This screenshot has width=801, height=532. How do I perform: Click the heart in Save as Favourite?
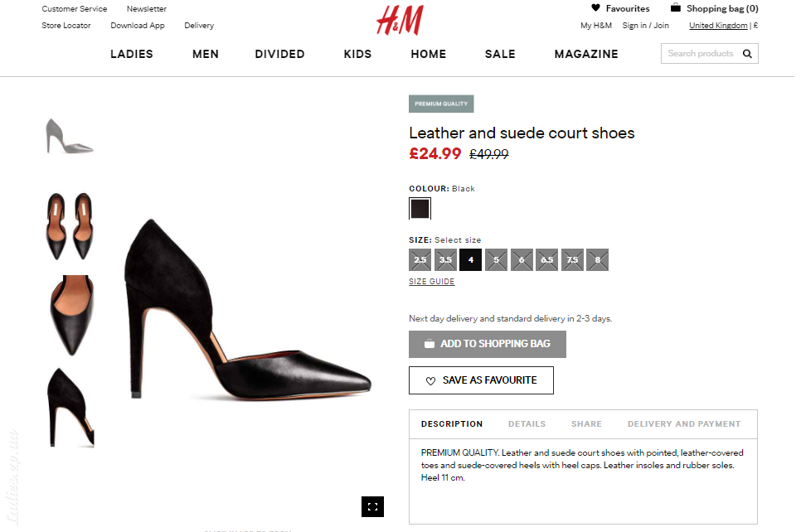[430, 381]
